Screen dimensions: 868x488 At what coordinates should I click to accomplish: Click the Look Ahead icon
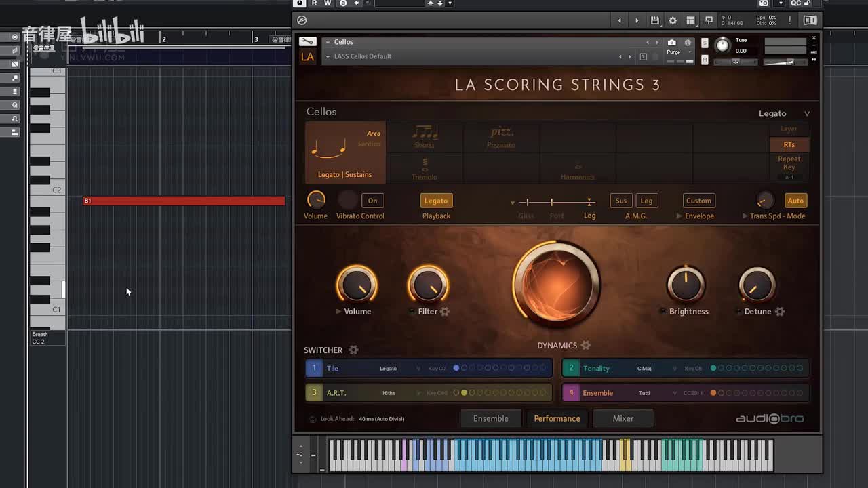313,419
